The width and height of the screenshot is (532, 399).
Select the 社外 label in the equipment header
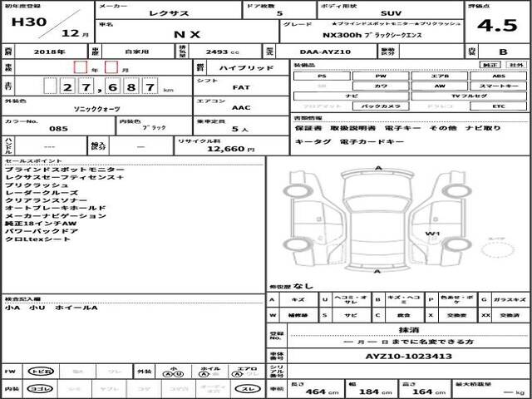pos(516,64)
